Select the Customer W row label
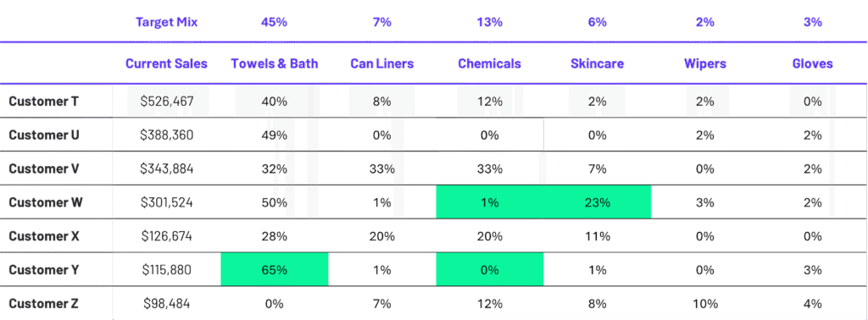The height and width of the screenshot is (320, 868). (x=46, y=202)
